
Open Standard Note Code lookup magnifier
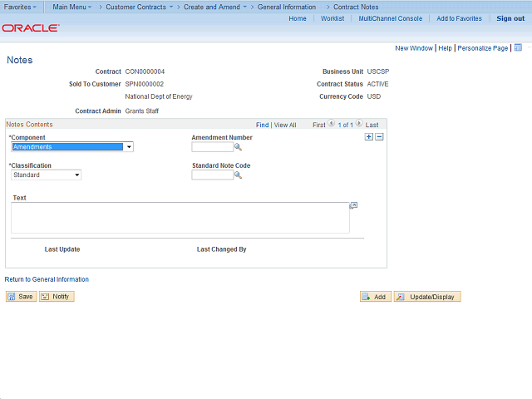239,175
